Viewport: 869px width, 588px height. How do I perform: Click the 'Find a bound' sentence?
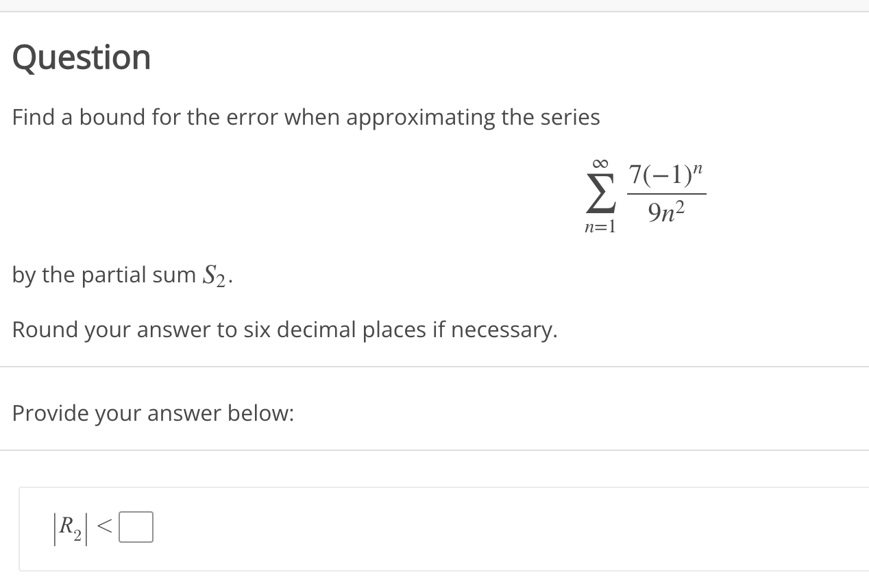[x=306, y=117]
